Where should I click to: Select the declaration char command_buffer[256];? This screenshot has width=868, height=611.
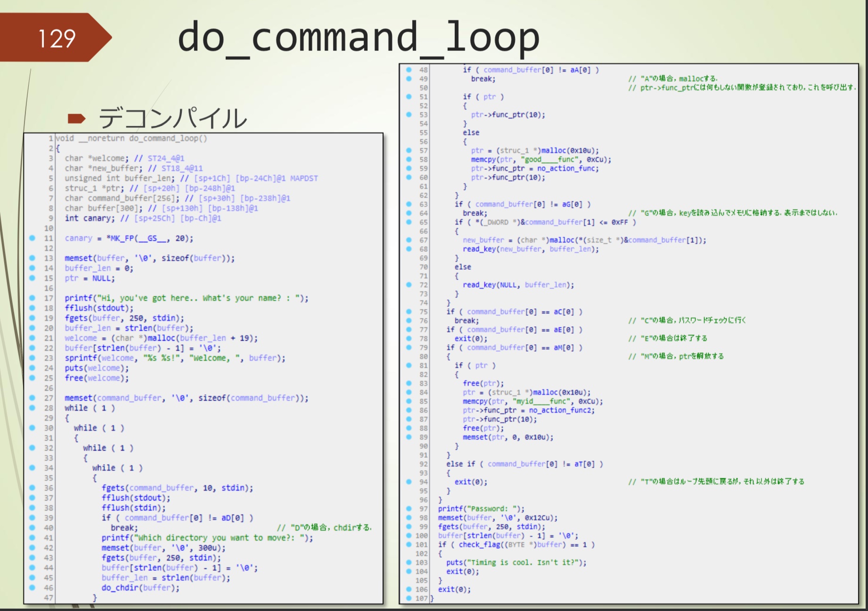tap(122, 198)
